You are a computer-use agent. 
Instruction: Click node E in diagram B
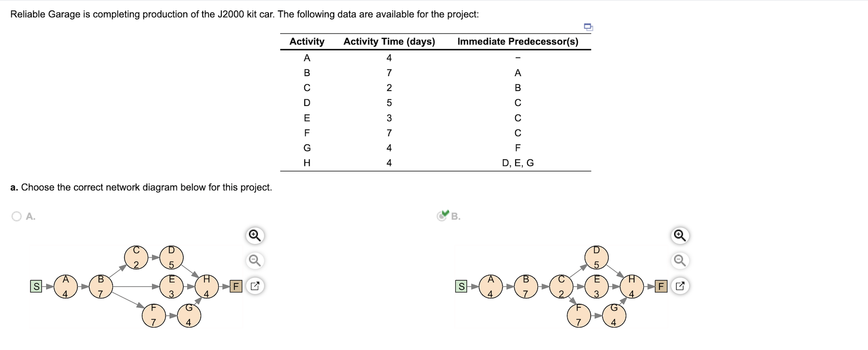click(x=596, y=286)
